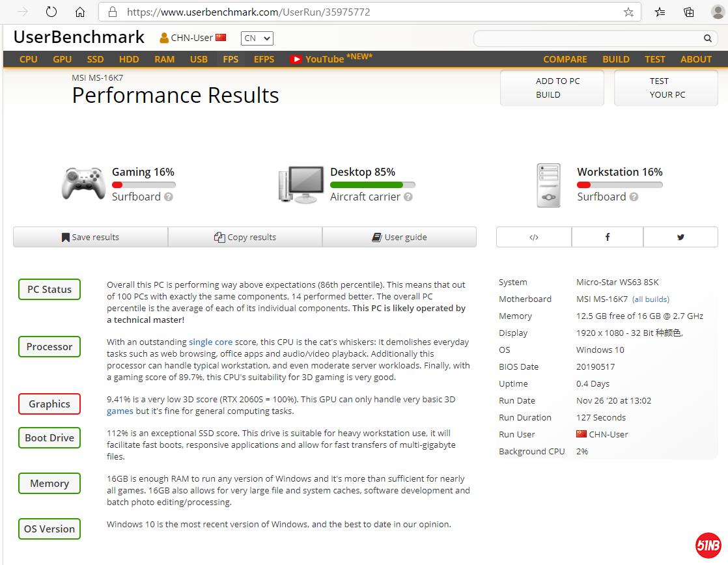
Task: Switch to the GPU benchmark tab
Action: pyautogui.click(x=62, y=59)
